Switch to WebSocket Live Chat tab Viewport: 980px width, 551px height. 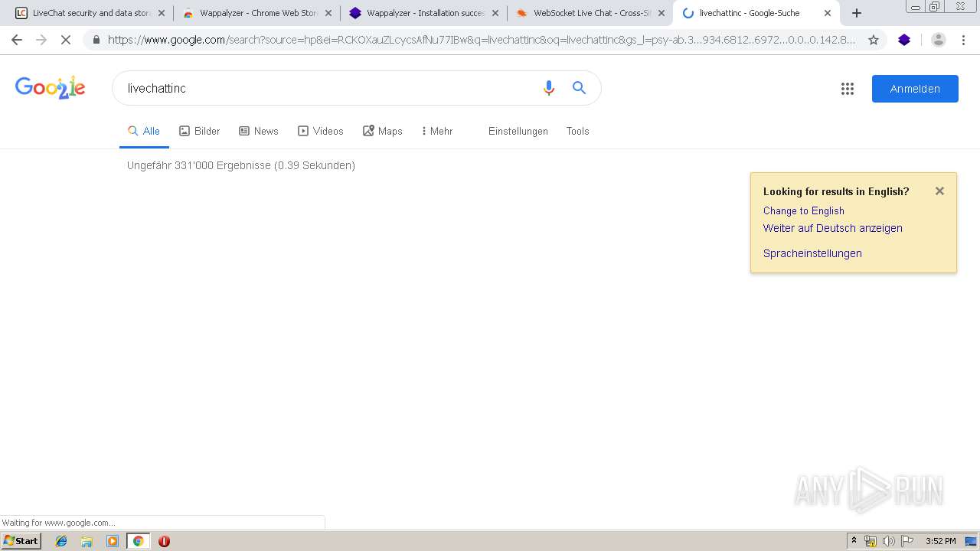click(591, 13)
